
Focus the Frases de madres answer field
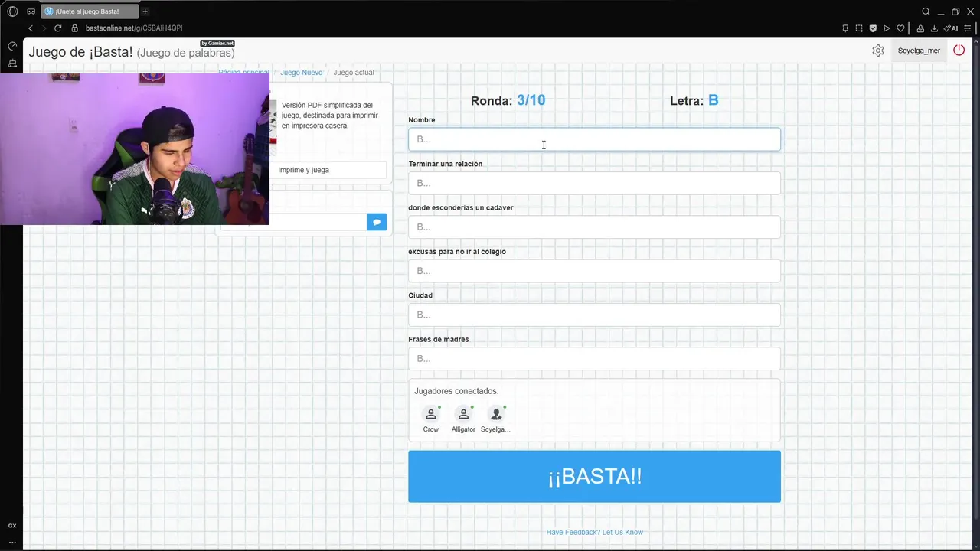pyautogui.click(x=594, y=358)
